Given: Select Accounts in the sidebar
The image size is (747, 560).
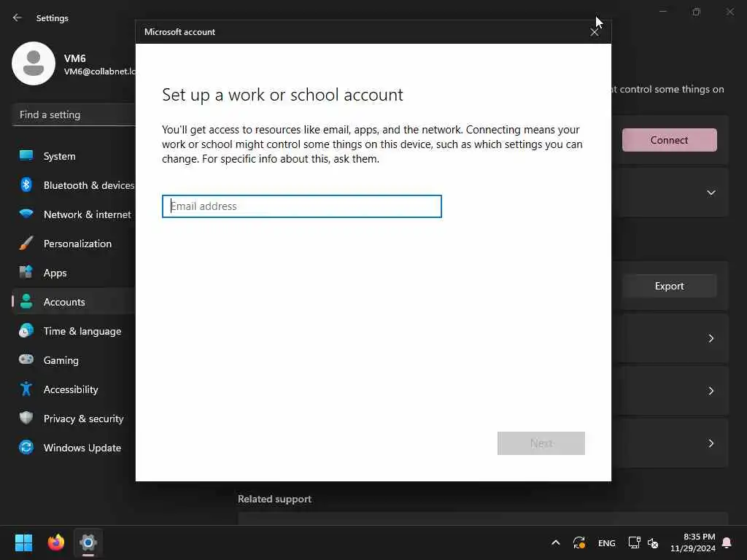Looking at the screenshot, I should (74, 302).
